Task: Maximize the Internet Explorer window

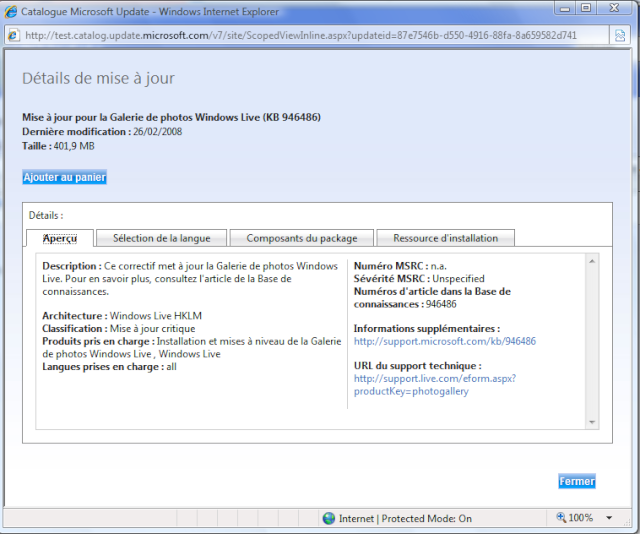Action: click(x=586, y=8)
